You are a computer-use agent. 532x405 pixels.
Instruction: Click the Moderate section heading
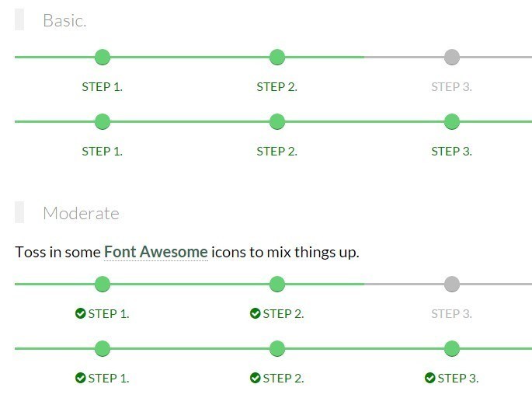click(x=81, y=214)
